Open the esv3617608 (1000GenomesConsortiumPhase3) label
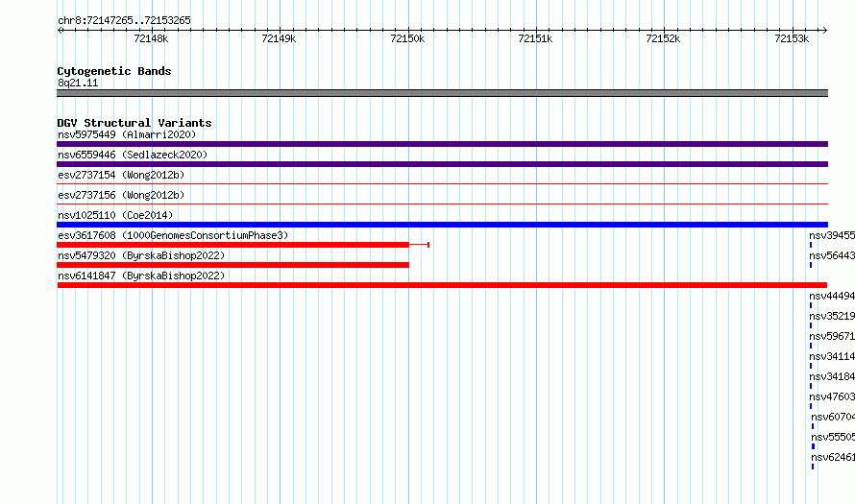Screen dimensions: 855x504 pos(173,235)
